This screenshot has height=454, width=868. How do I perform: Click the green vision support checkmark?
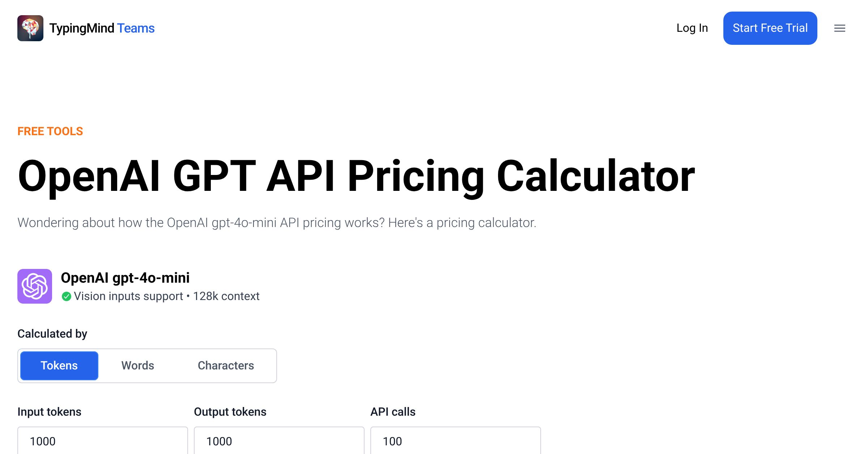click(66, 296)
